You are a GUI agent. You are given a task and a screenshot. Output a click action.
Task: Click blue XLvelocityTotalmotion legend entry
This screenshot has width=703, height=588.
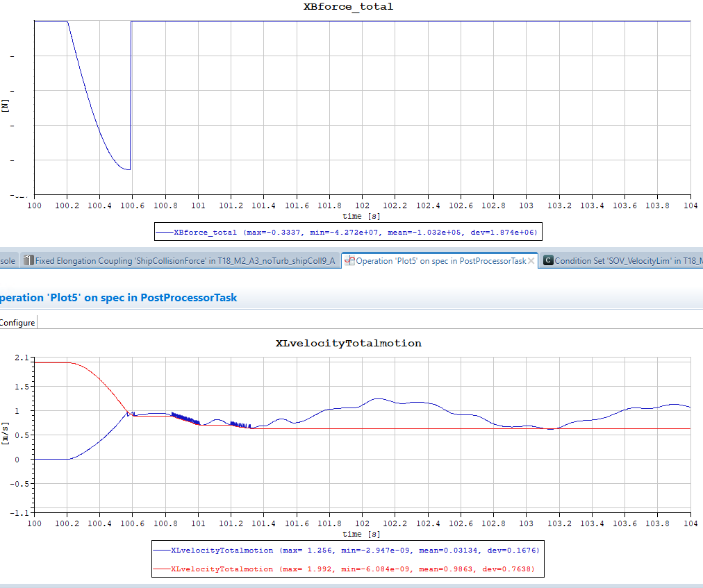tap(354, 550)
